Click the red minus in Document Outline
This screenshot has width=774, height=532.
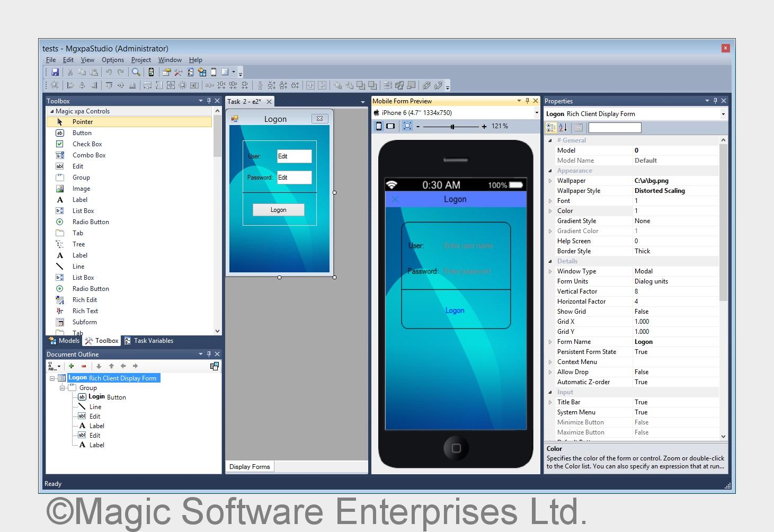(x=84, y=366)
